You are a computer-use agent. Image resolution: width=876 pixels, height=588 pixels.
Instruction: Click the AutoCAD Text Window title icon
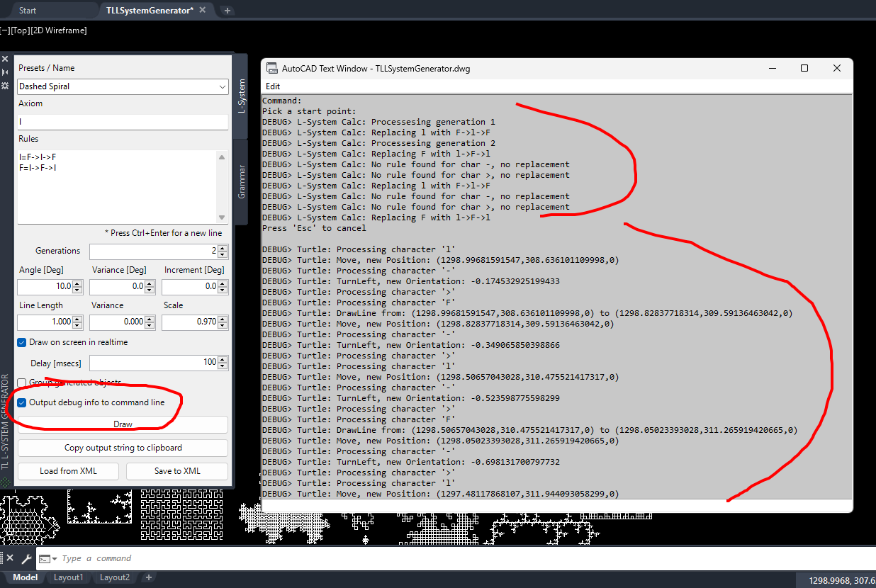coord(272,69)
